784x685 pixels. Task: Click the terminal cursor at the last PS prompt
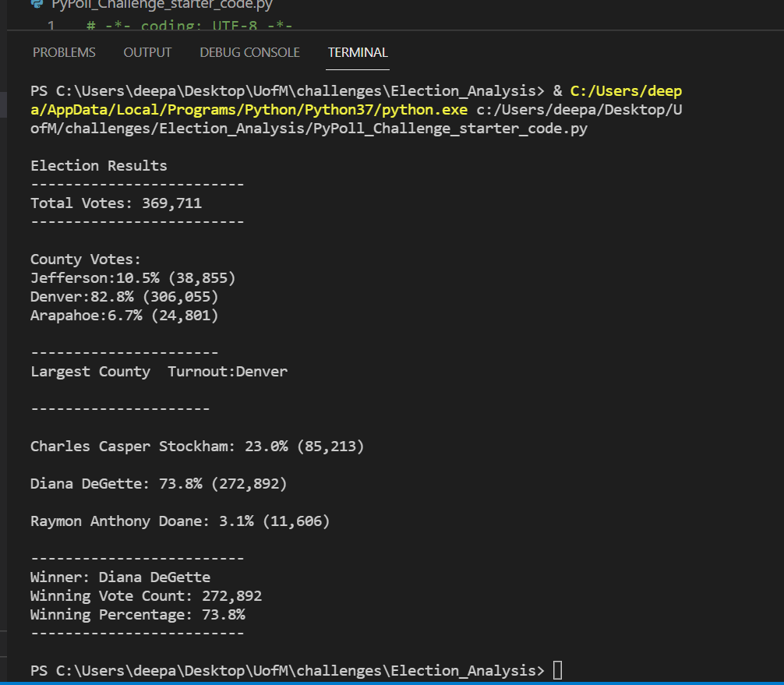[x=557, y=670]
